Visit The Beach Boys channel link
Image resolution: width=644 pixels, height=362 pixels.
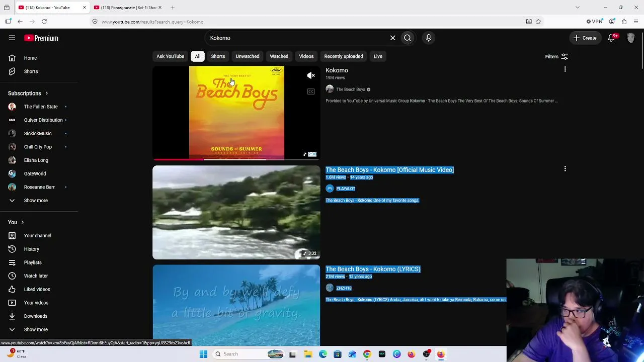coord(351,89)
